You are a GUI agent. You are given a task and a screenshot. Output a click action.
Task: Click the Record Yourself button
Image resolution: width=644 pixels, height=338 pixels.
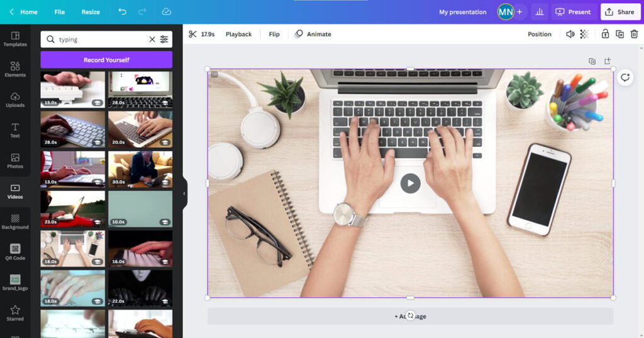(x=106, y=60)
